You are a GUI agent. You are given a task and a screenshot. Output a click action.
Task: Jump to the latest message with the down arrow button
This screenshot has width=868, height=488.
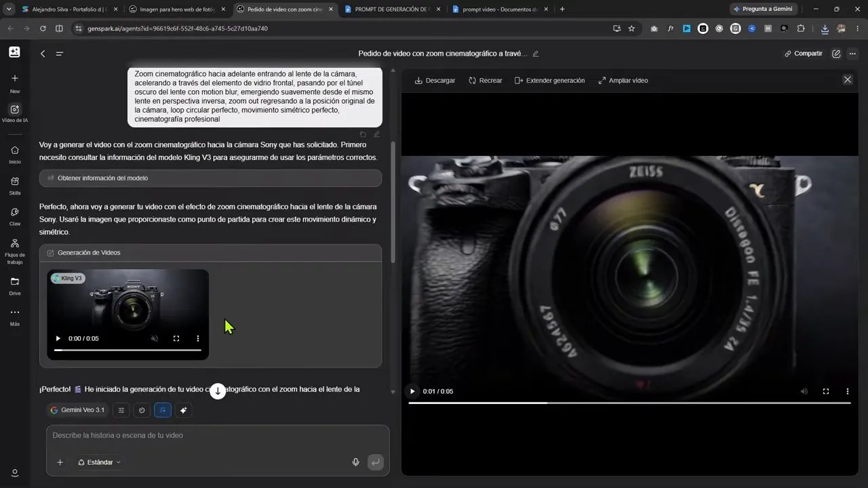218,391
